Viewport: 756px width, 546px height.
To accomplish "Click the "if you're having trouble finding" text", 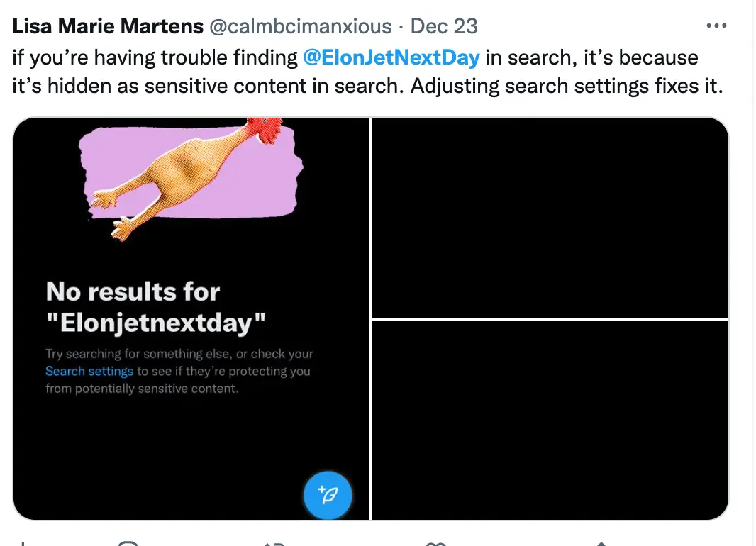I will 156,57.
